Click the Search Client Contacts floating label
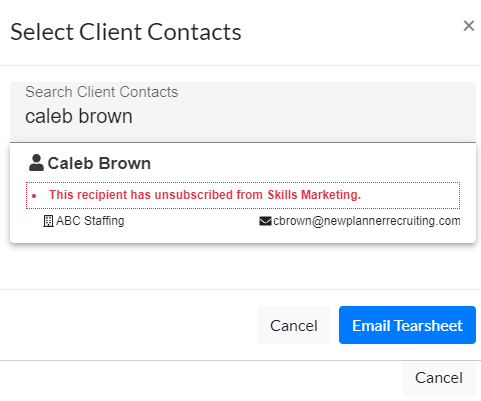Image resolution: width=481 pixels, height=401 pixels. (102, 92)
